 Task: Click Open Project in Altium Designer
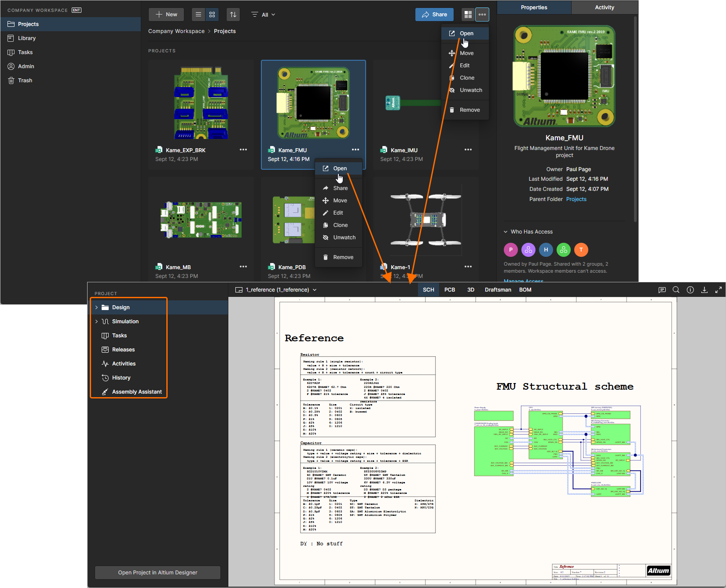pos(158,573)
